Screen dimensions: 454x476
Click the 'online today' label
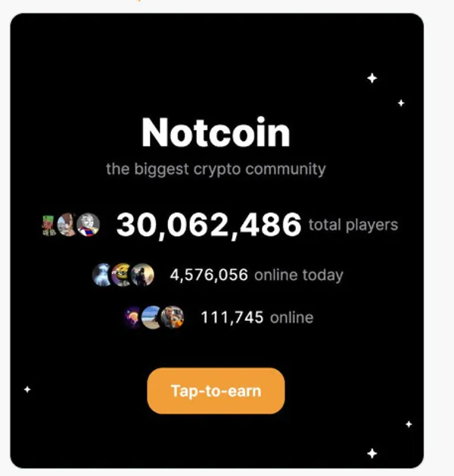click(x=298, y=275)
